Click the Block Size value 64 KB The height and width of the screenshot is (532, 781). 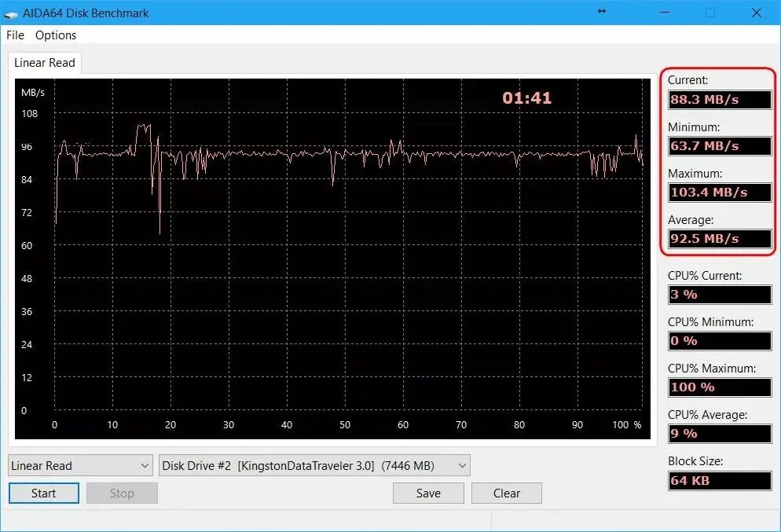(x=720, y=481)
